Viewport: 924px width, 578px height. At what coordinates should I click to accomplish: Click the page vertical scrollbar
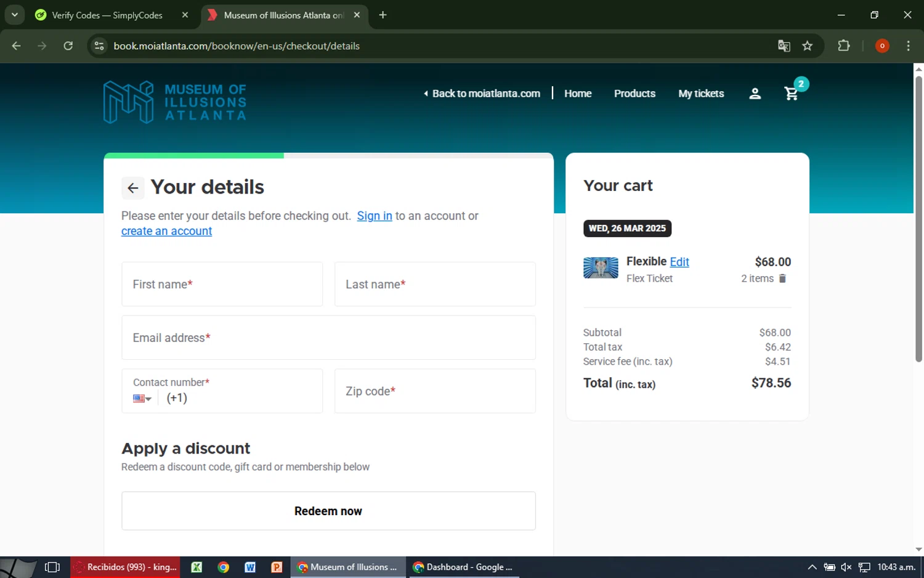point(918,219)
